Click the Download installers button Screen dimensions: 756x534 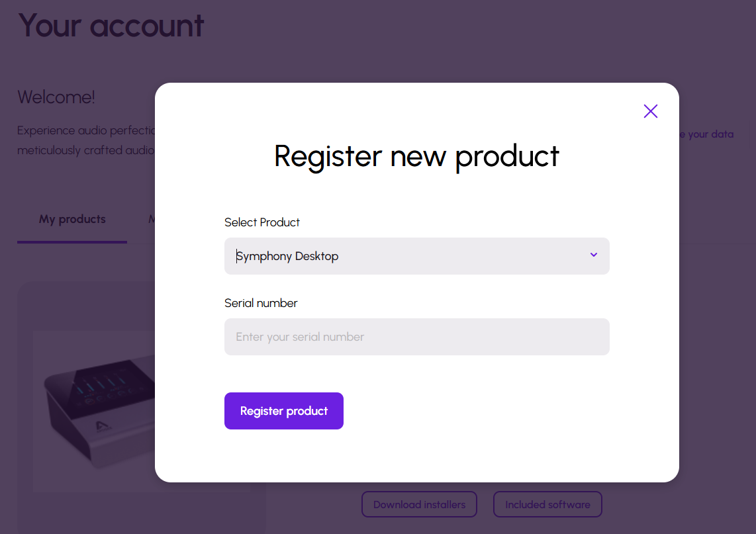pos(419,504)
